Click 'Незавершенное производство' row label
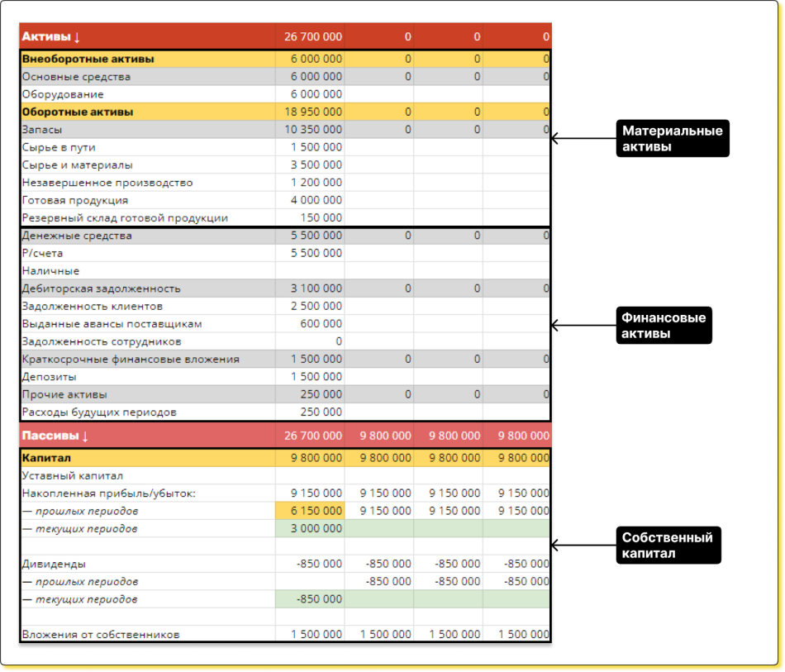 click(107, 183)
